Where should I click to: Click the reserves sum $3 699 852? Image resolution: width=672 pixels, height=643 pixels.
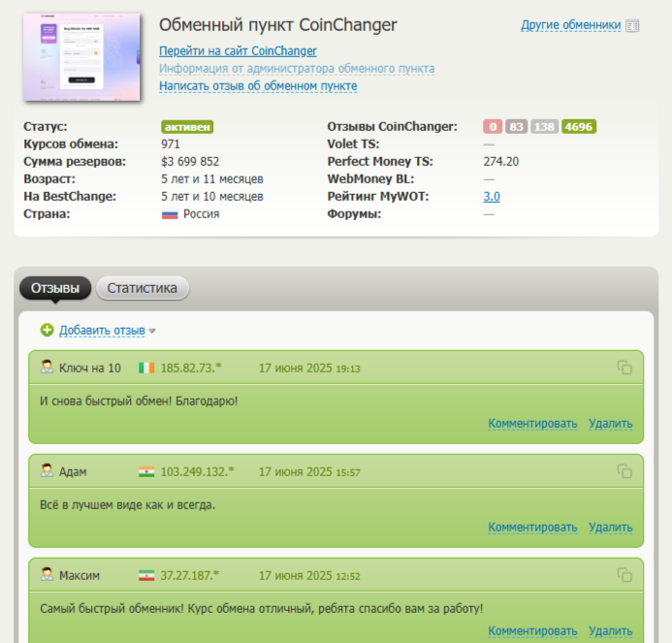click(x=190, y=162)
